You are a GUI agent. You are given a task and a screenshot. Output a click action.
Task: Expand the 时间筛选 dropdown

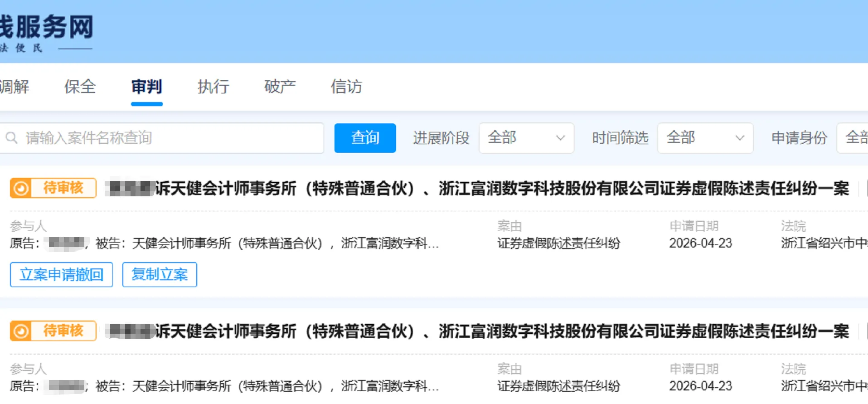point(705,138)
